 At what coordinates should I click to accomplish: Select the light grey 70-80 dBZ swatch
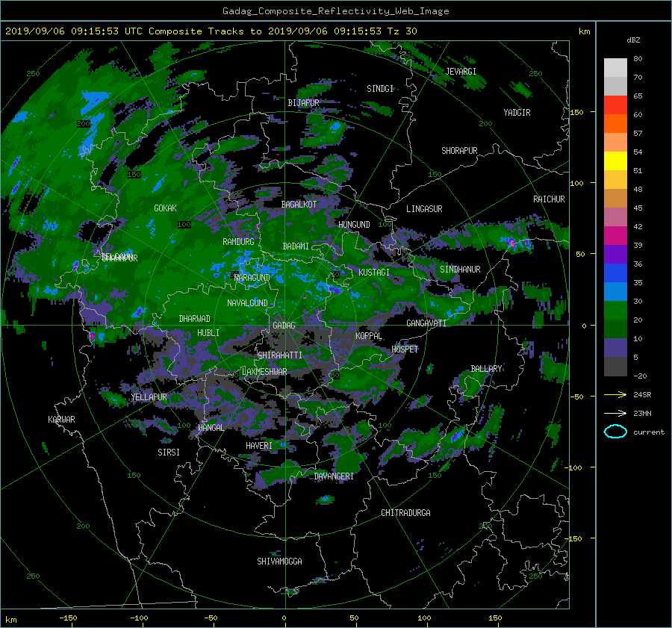point(615,68)
